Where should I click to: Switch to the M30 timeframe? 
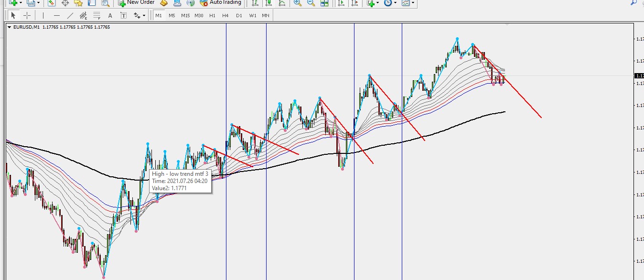pyautogui.click(x=199, y=15)
